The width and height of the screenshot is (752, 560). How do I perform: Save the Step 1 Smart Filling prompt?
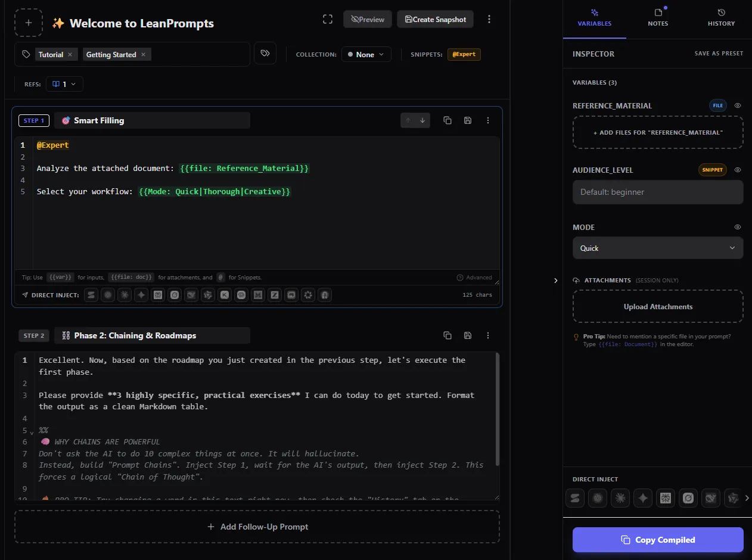[x=468, y=120]
